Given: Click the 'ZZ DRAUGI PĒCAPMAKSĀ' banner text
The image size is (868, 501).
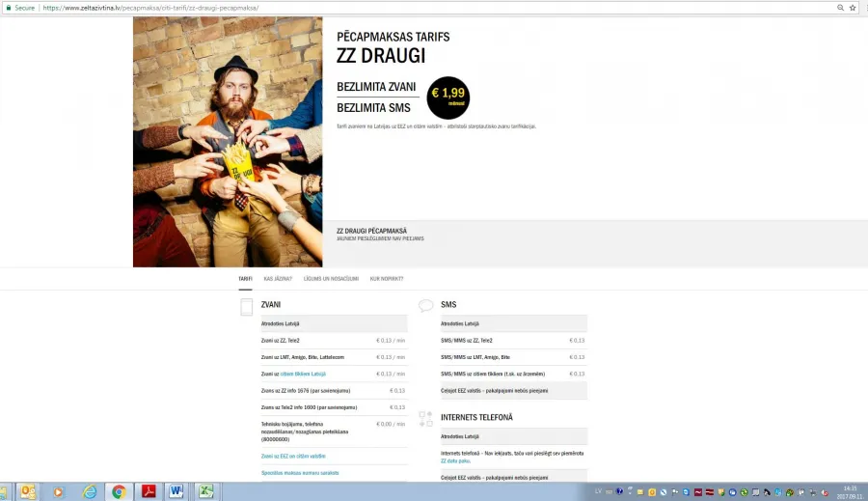Looking at the screenshot, I should [x=371, y=231].
